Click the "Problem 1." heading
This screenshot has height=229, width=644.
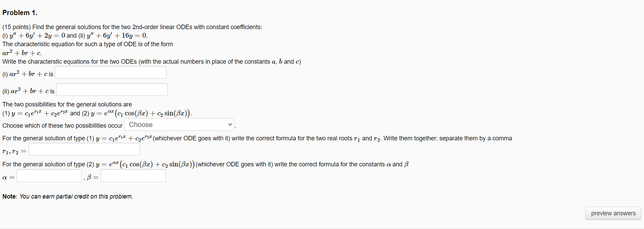(x=20, y=13)
